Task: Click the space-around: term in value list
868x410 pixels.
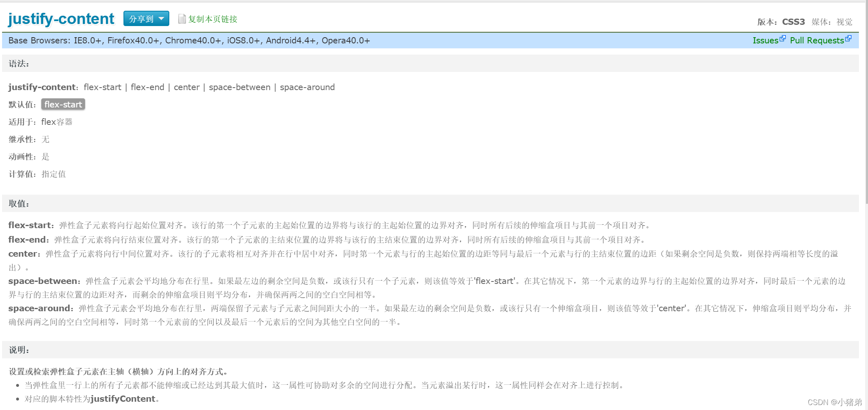Action: tap(41, 308)
